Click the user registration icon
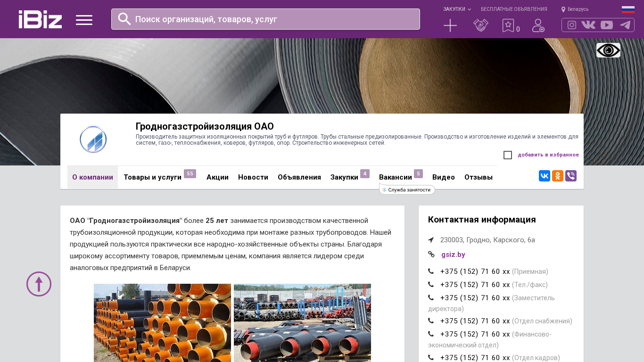 538,25
